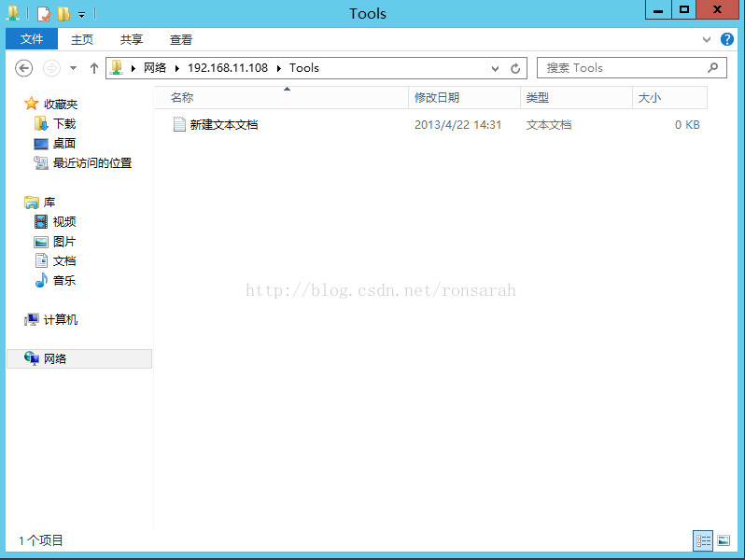Select the 新建文本文档 file
The width and height of the screenshot is (745, 560).
point(223,125)
